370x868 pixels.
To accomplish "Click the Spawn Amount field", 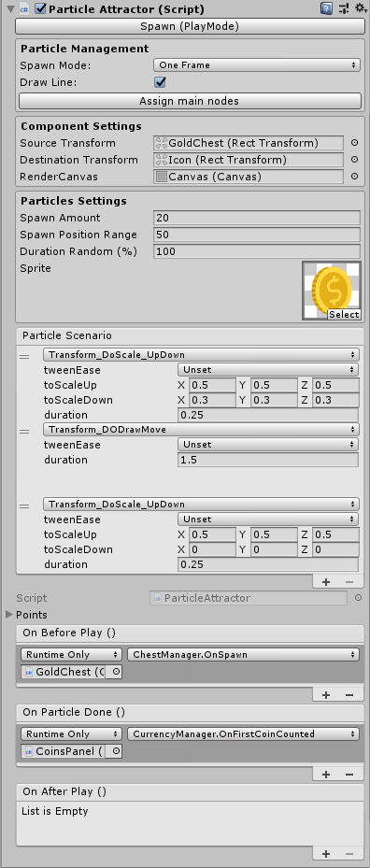I will point(256,218).
